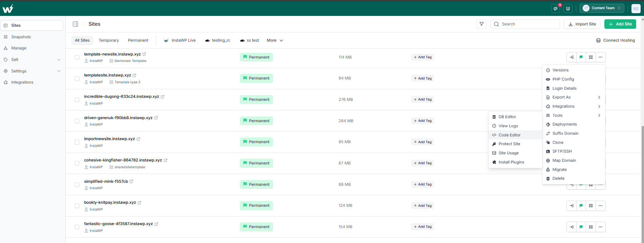The width and height of the screenshot is (644, 243).
Task: Select the bookly-knitpay.instawp.xyz checkbox
Action: (77, 206)
